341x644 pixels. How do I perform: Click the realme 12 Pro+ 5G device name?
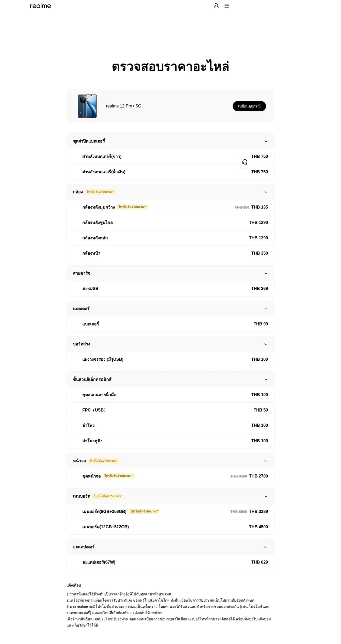[123, 106]
